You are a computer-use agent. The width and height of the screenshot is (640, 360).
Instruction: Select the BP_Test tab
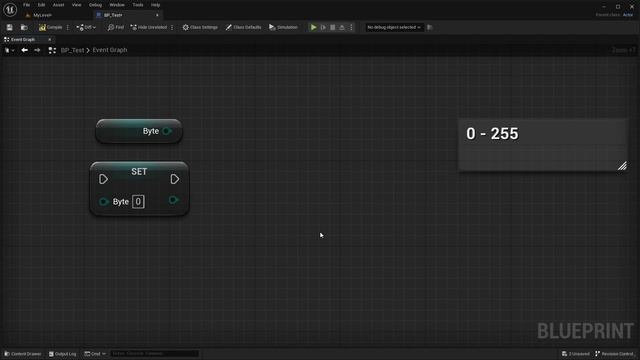[x=113, y=15]
